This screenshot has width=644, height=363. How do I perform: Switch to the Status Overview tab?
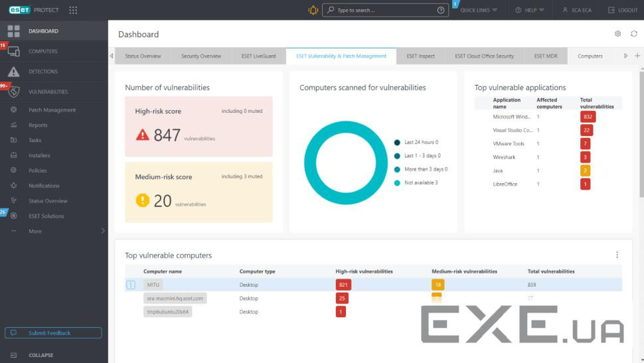pos(143,56)
